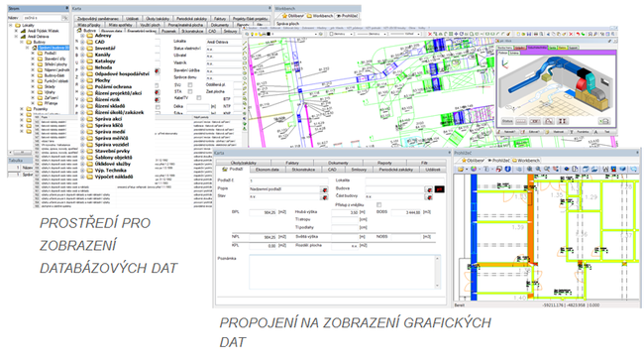Collapse the Lokality root tree node
The height and width of the screenshot is (363, 644).
11,25
